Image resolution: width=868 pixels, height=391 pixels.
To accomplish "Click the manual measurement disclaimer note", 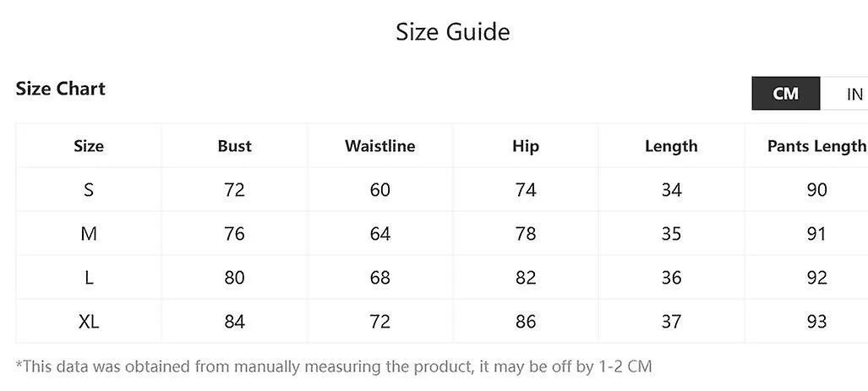I will pyautogui.click(x=334, y=367).
